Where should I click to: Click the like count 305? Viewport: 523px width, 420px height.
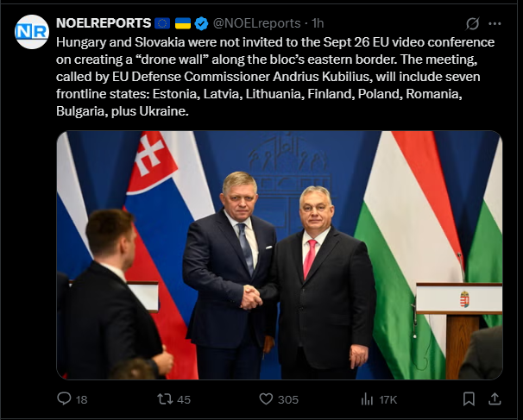[x=289, y=399]
